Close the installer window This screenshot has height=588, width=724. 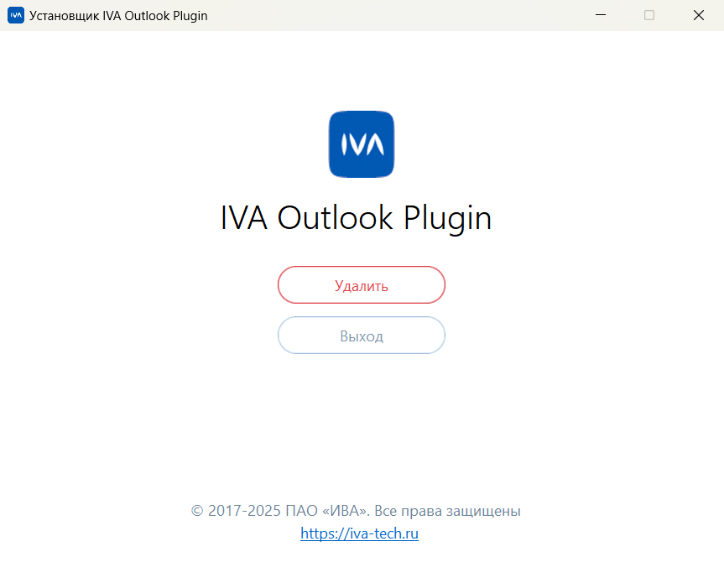699,15
